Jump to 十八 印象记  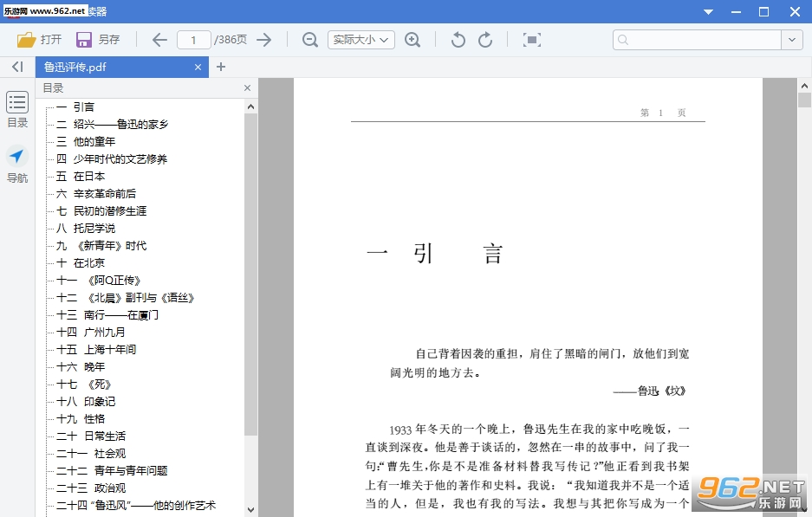click(x=86, y=402)
